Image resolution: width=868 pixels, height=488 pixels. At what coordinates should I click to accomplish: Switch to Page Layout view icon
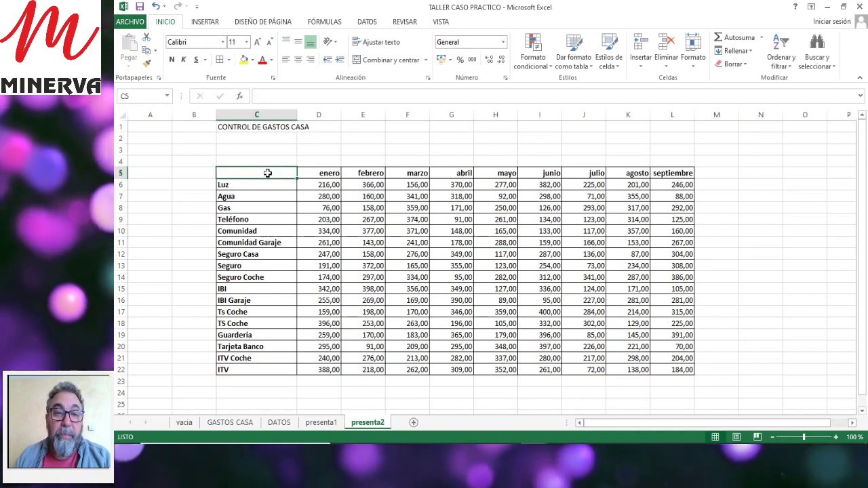point(736,437)
